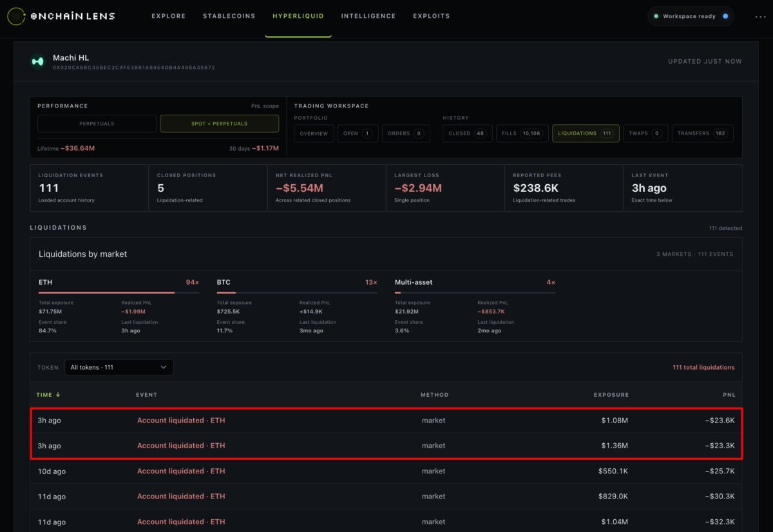Click the Multi-asset event share bar
This screenshot has height=532, width=773.
click(475, 292)
